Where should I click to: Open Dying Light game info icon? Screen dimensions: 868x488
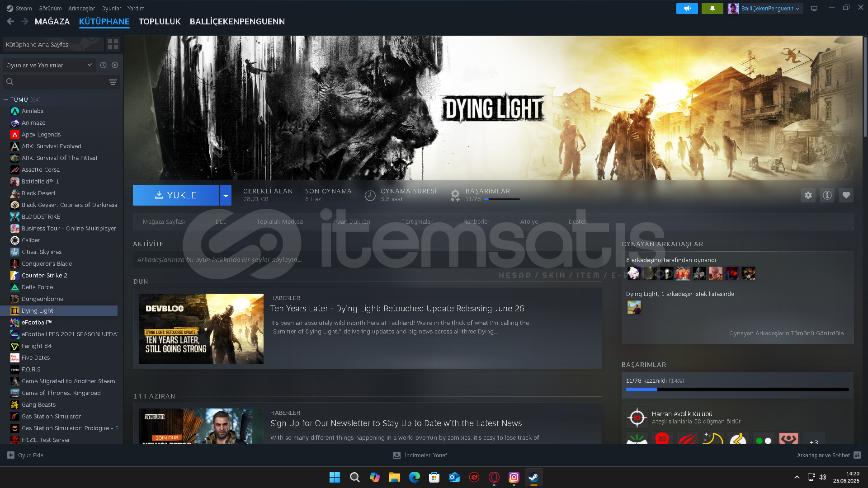pyautogui.click(x=827, y=195)
